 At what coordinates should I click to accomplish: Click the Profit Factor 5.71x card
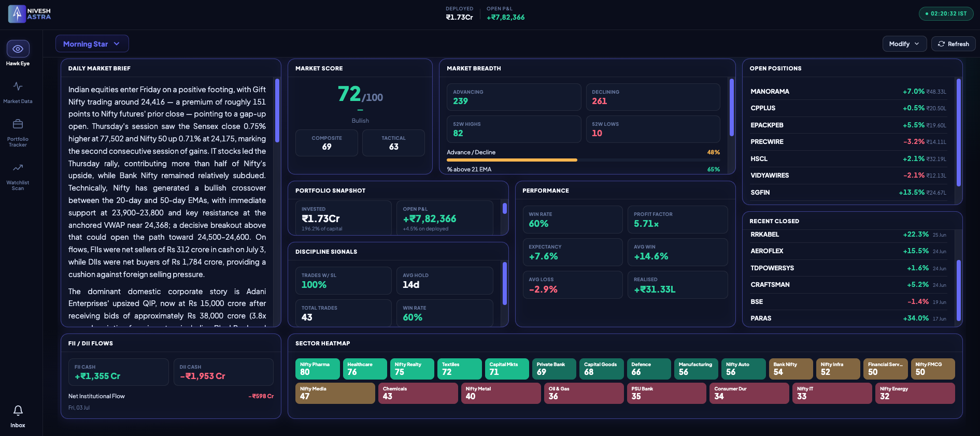coord(678,220)
